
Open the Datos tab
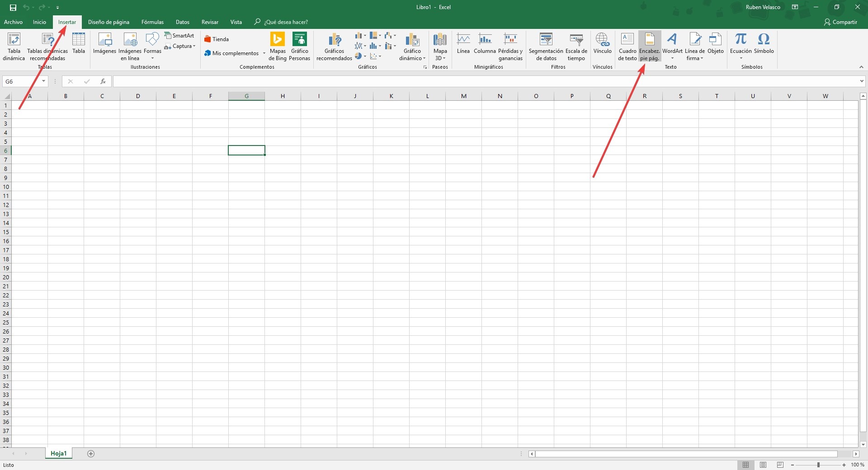183,22
